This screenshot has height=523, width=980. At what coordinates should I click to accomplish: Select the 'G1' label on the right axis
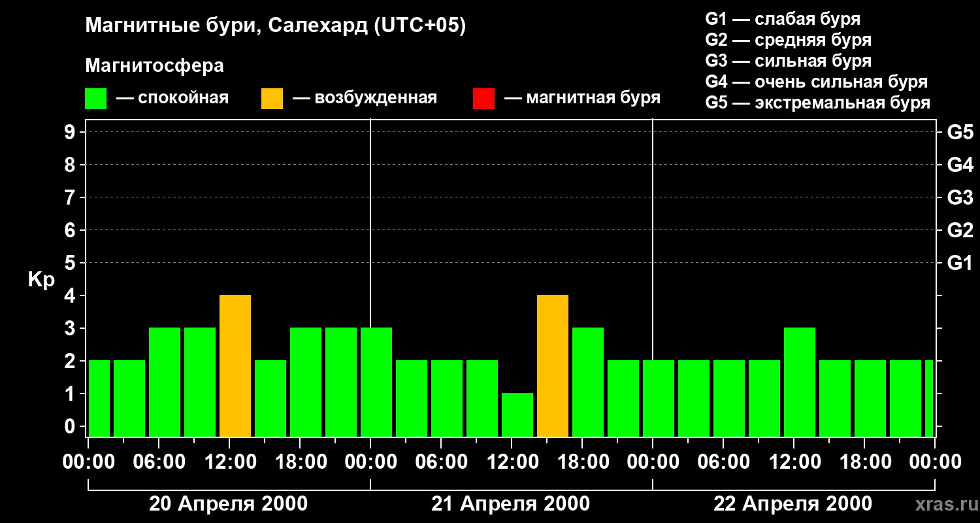click(960, 263)
